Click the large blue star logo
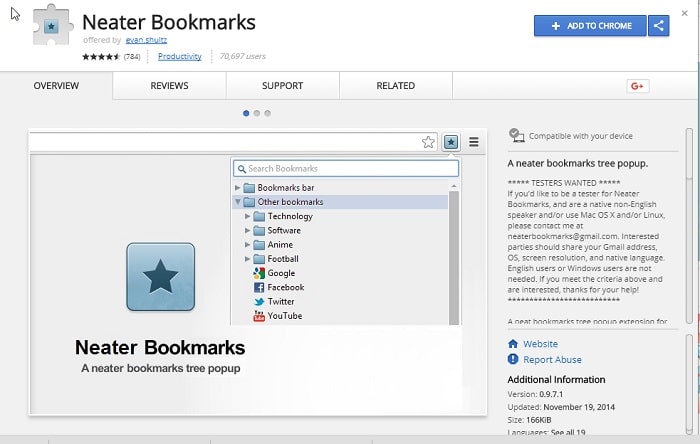The width and height of the screenshot is (700, 444). [x=160, y=277]
